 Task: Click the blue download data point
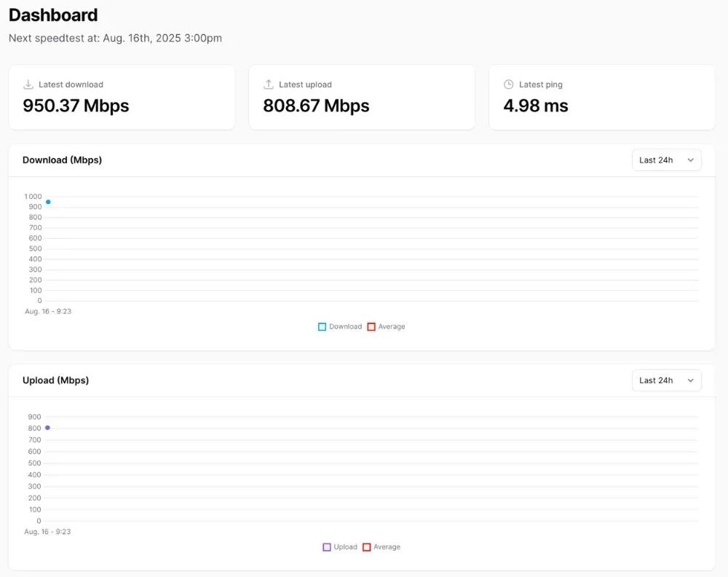tap(48, 202)
